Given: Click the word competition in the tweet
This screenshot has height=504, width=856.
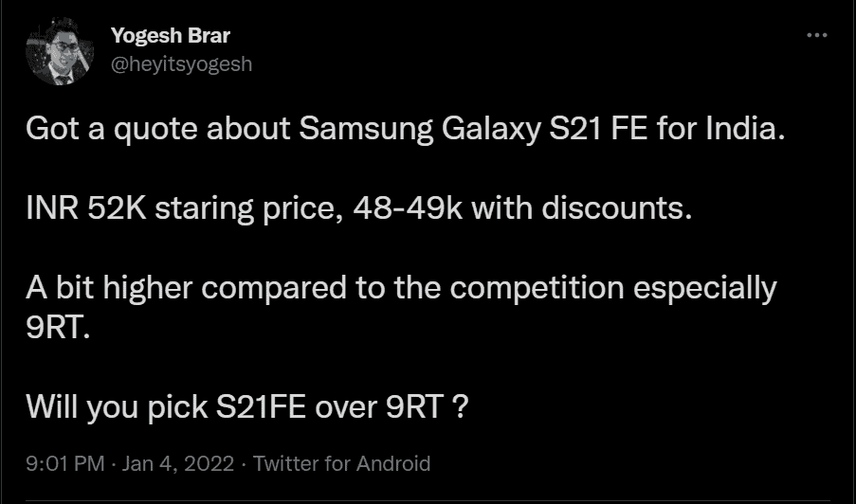Looking at the screenshot, I should [537, 289].
